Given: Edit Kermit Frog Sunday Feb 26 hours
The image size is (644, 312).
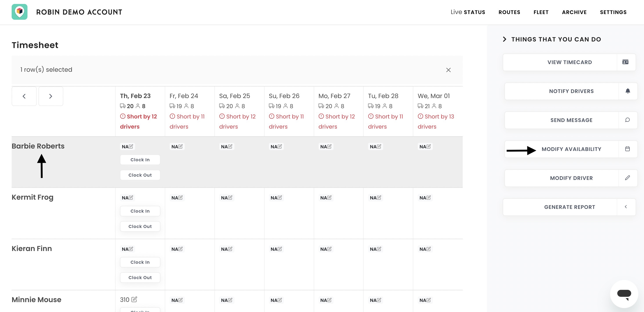Looking at the screenshot, I should [x=279, y=198].
